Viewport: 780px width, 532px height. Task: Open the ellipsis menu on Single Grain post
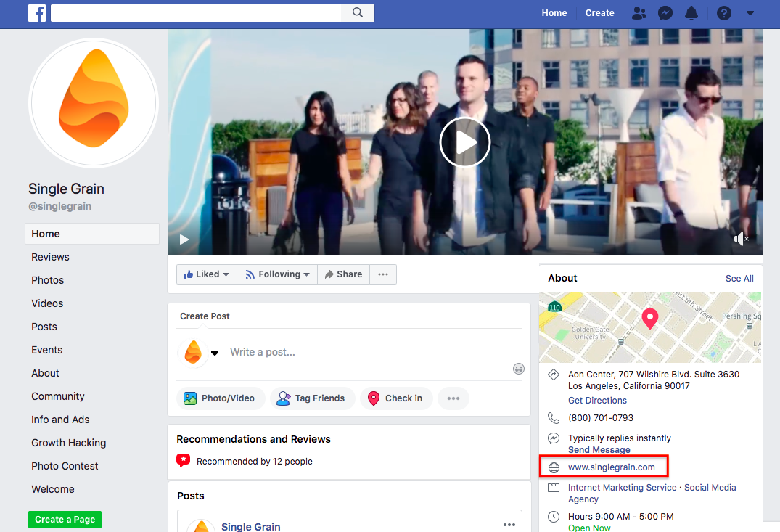point(509,525)
